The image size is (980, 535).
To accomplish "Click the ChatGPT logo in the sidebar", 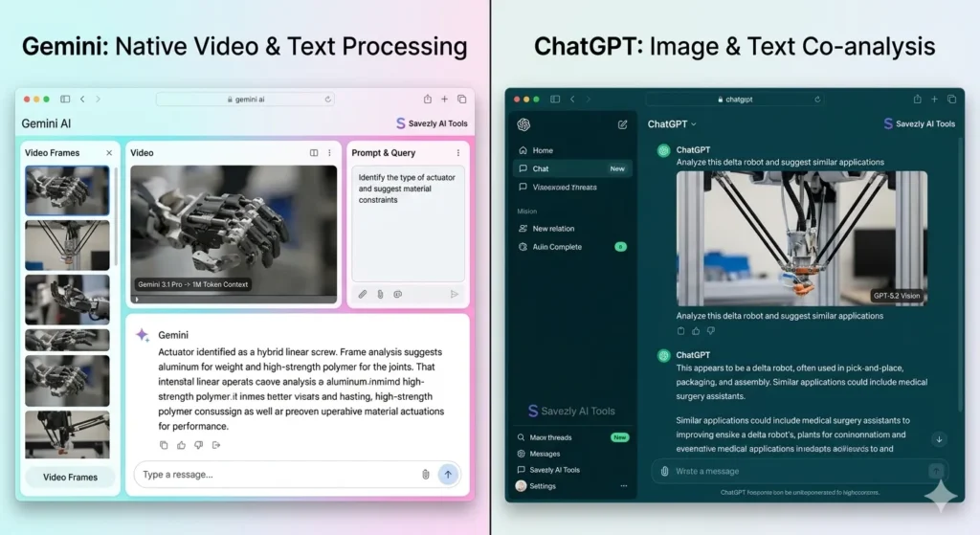I will coord(523,124).
